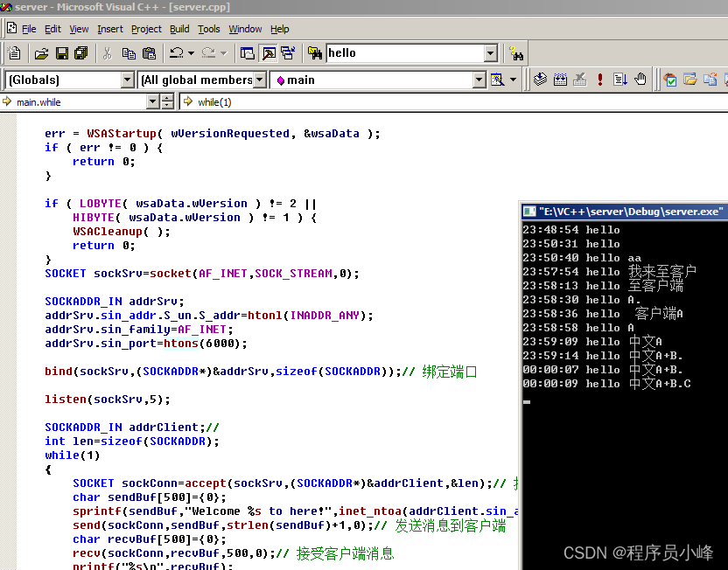Open the Build menu
The width and height of the screenshot is (728, 570).
click(178, 29)
